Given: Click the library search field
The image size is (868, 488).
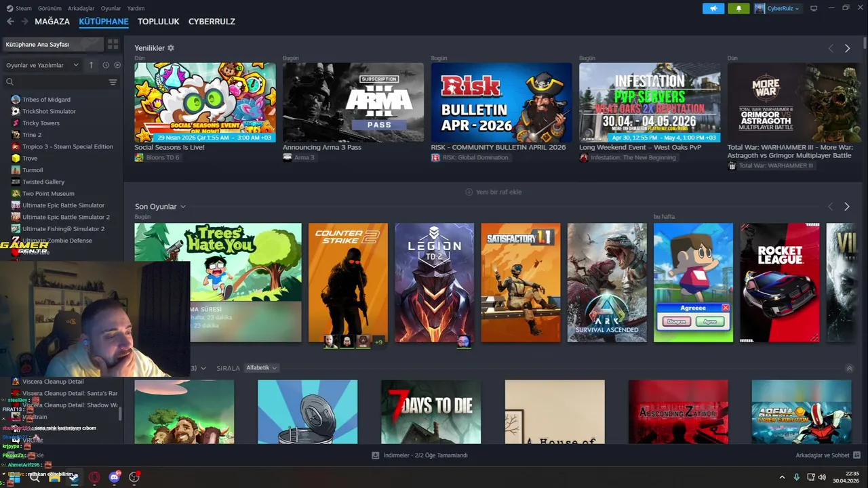Looking at the screenshot, I should point(61,82).
